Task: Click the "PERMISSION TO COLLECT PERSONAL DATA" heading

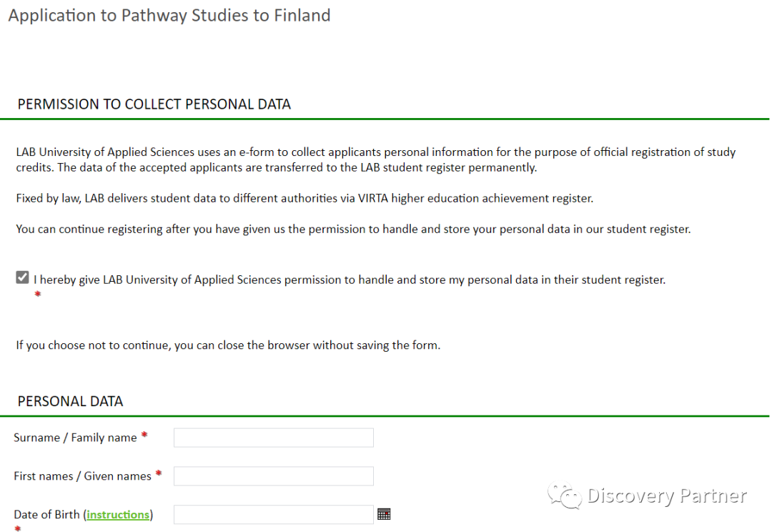Action: point(154,104)
